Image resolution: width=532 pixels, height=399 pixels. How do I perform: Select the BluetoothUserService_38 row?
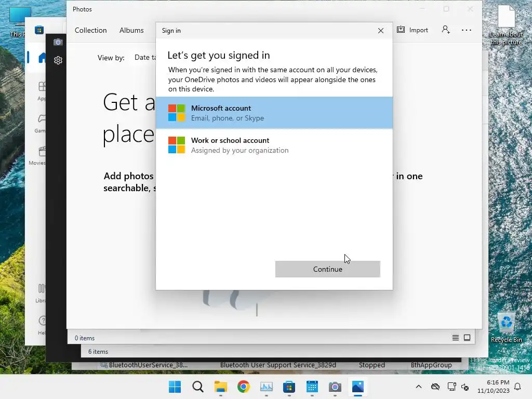pos(267,365)
